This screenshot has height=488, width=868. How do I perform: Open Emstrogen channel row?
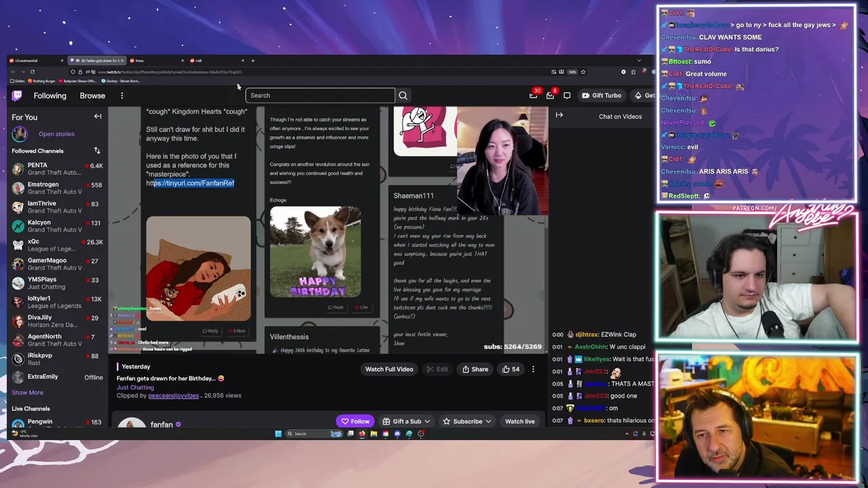57,188
